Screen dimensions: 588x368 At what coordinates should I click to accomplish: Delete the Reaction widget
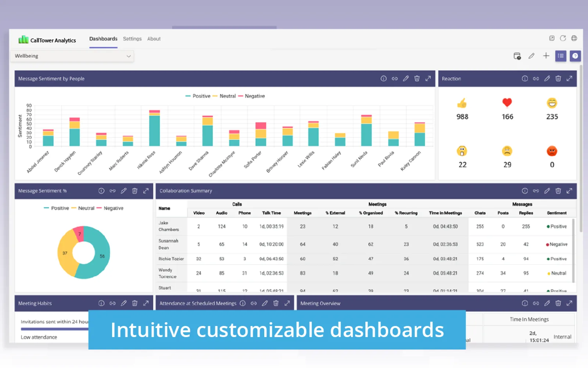[x=558, y=78]
